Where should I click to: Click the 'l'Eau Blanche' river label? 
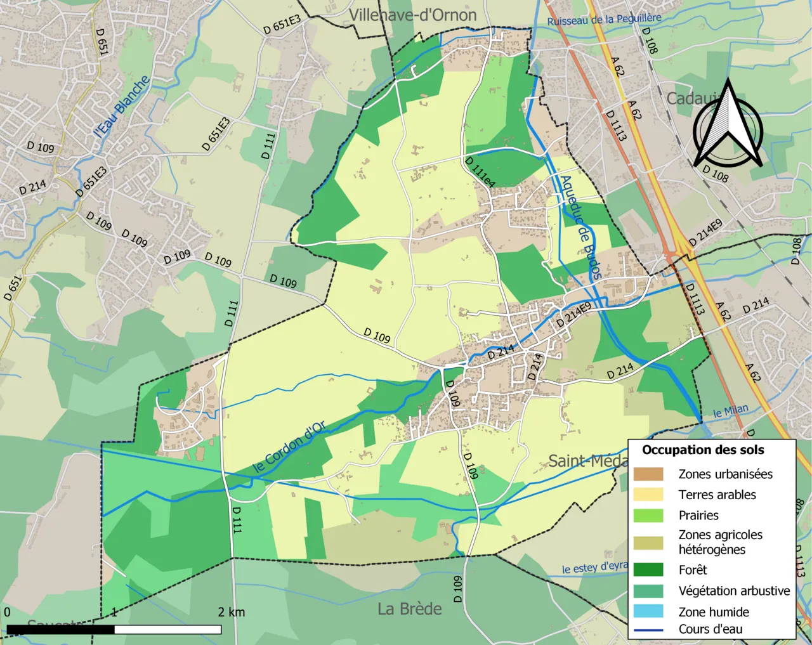[122, 106]
